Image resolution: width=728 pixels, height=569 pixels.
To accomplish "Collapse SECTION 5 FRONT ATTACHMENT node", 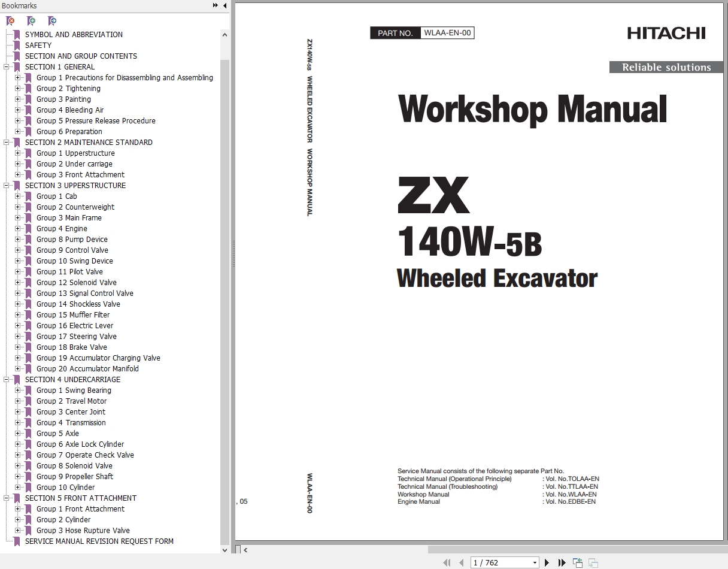I will 6,498.
